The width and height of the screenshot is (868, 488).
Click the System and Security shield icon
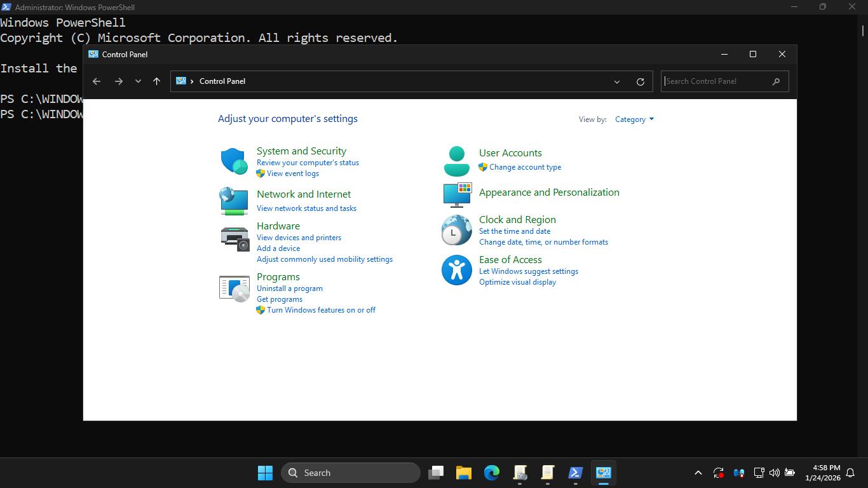234,161
